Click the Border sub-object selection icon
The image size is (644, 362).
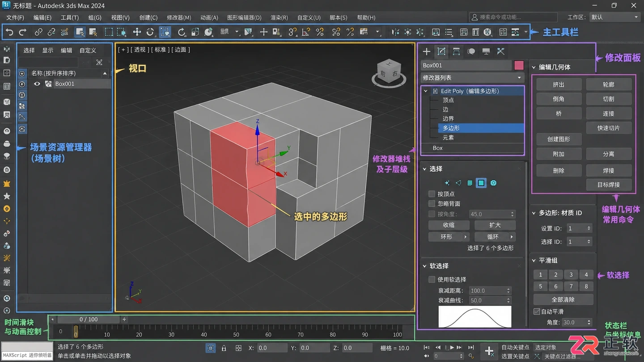[470, 183]
